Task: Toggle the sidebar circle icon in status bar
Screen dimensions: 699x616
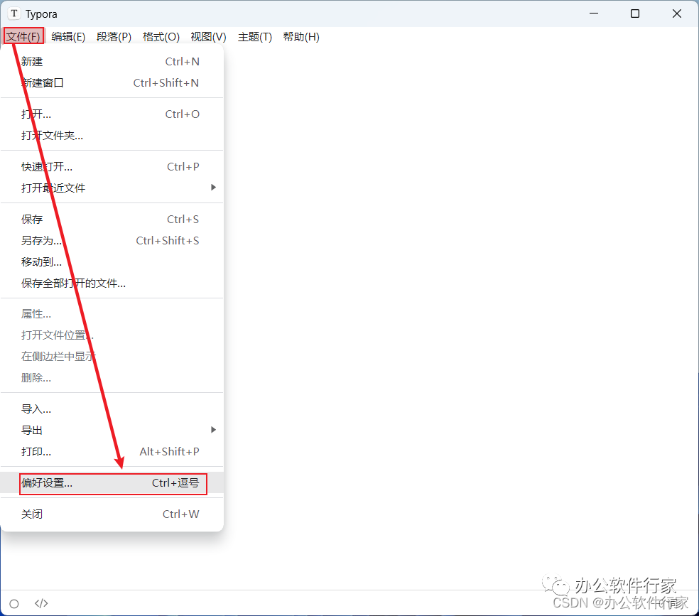Action: click(14, 603)
